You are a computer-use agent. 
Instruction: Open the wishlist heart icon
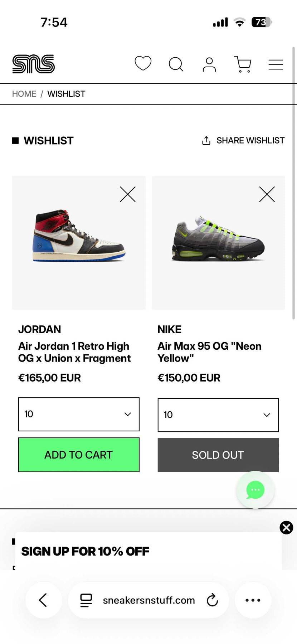(143, 64)
